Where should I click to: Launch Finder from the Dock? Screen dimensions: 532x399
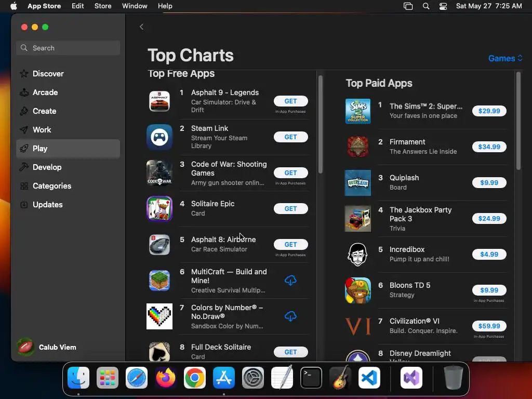coord(78,378)
